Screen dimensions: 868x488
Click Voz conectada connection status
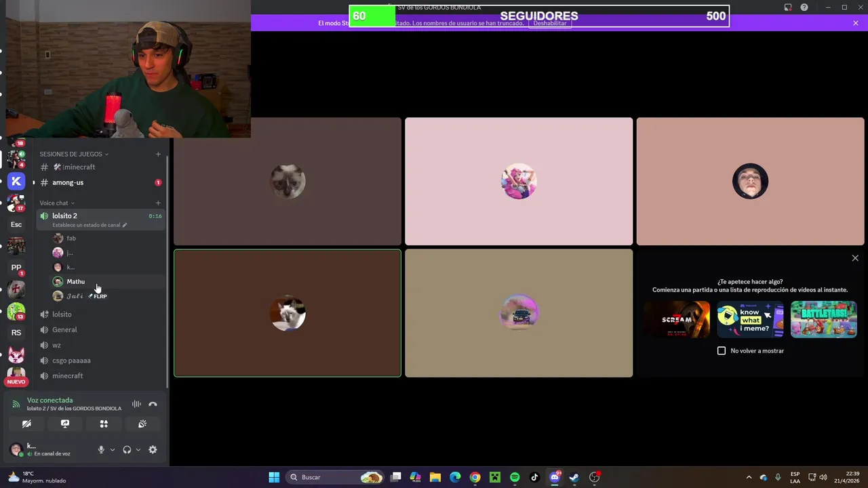tap(50, 400)
